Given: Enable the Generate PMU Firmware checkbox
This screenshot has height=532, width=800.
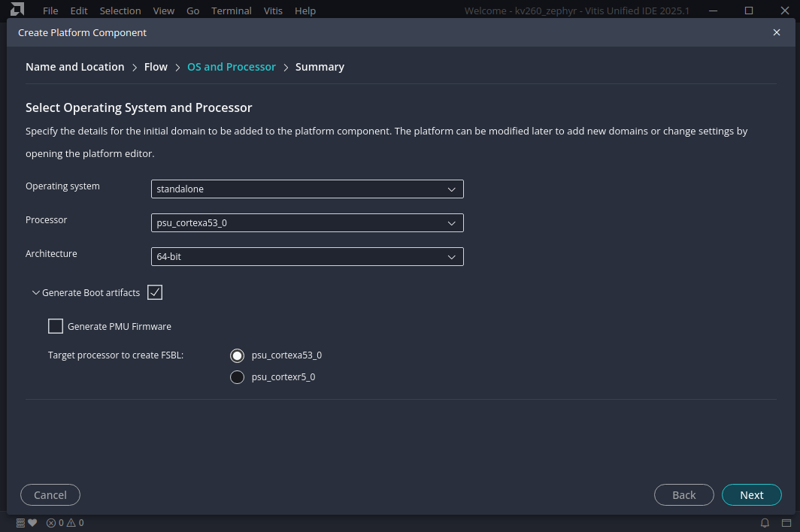Looking at the screenshot, I should [x=56, y=326].
